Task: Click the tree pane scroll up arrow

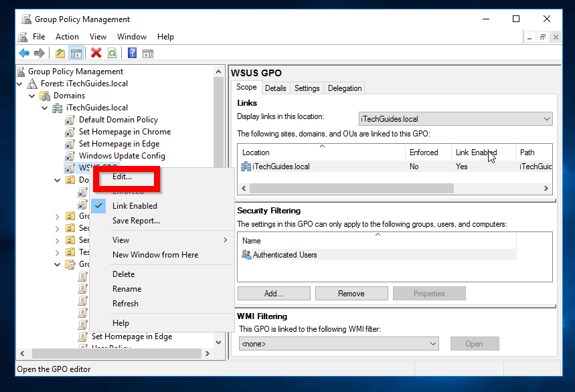Action: point(219,72)
